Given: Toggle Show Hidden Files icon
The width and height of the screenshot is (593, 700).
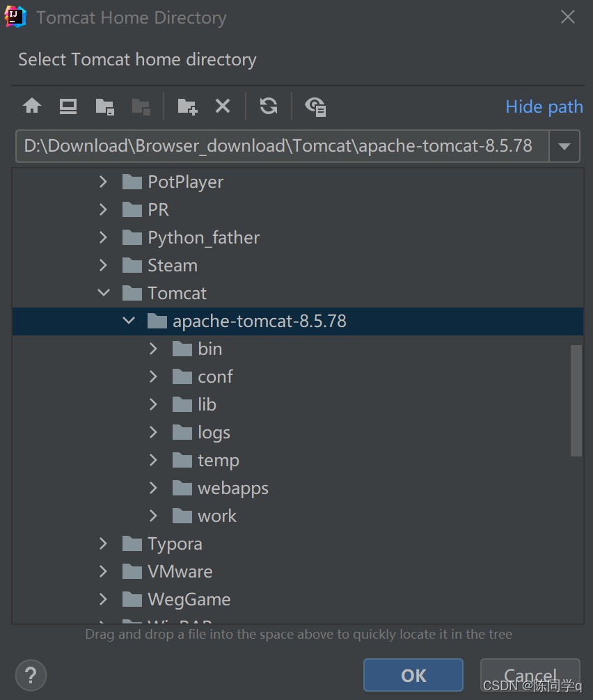Looking at the screenshot, I should [x=315, y=106].
